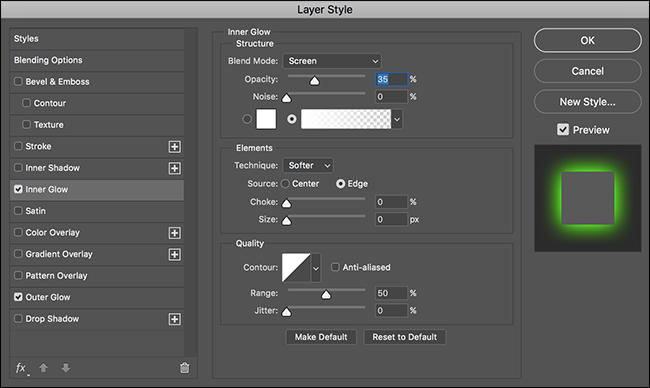Enable Bevel & Emboss checkbox
This screenshot has width=650, height=388.
click(18, 81)
